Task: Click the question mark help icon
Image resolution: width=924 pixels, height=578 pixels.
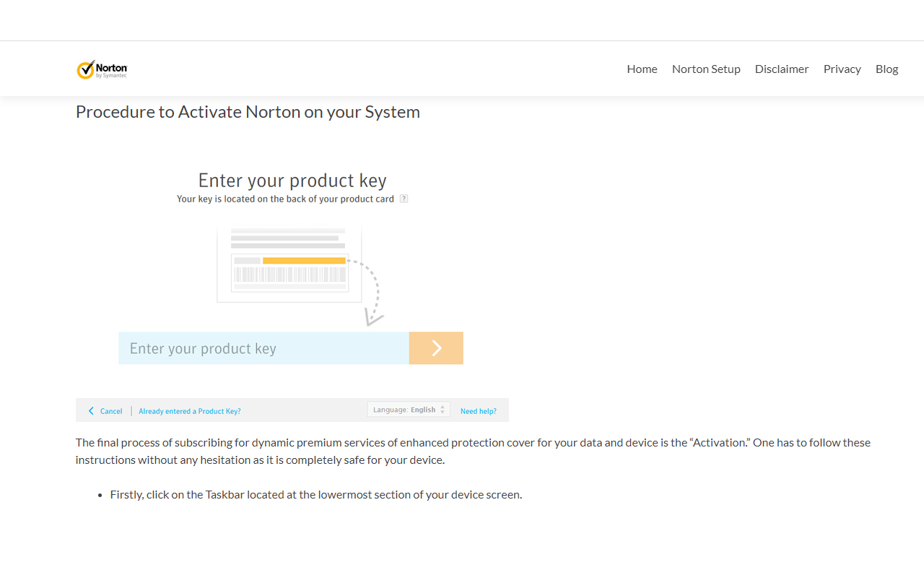Action: coord(404,199)
